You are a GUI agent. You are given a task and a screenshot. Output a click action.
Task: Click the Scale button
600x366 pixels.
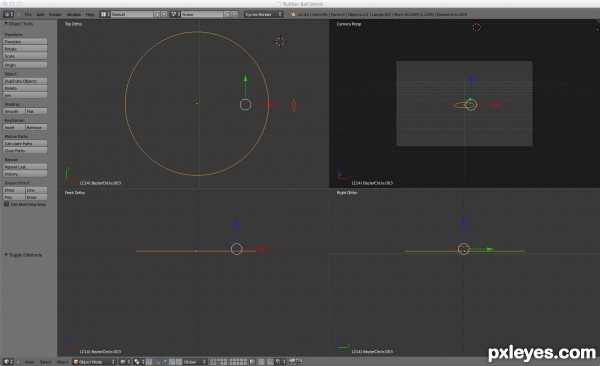point(25,56)
